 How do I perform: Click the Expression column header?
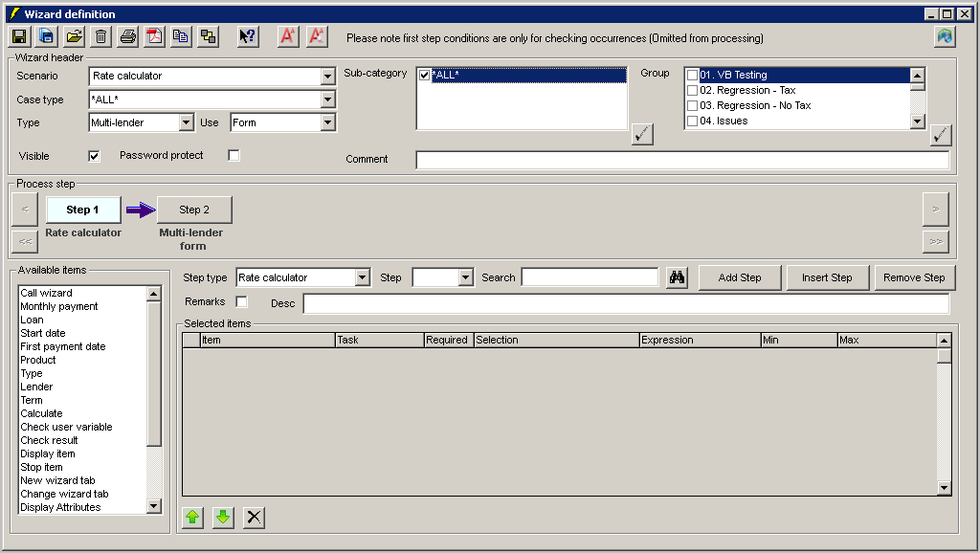tap(700, 340)
